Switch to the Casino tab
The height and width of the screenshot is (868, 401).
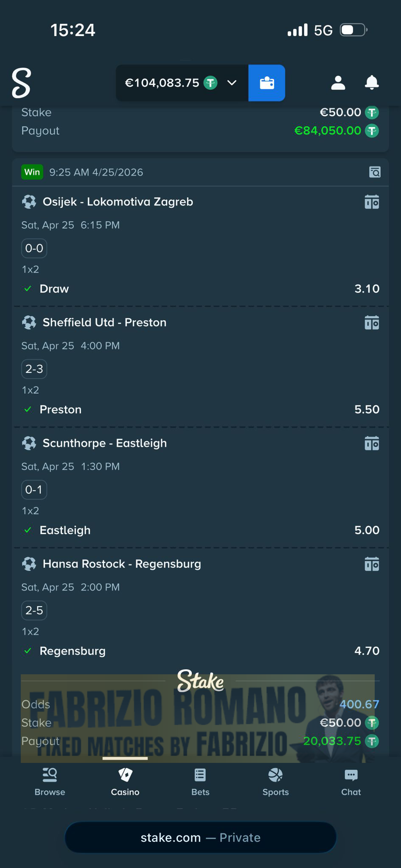pos(125,782)
